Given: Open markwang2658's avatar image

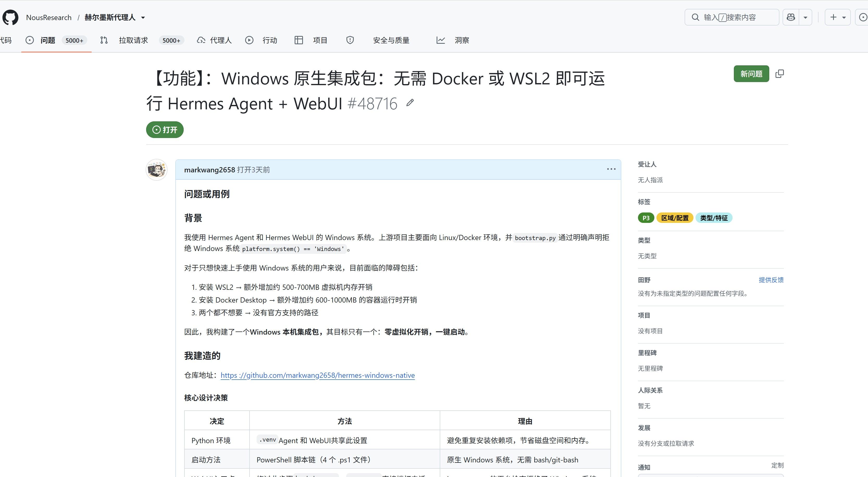Looking at the screenshot, I should [x=157, y=170].
